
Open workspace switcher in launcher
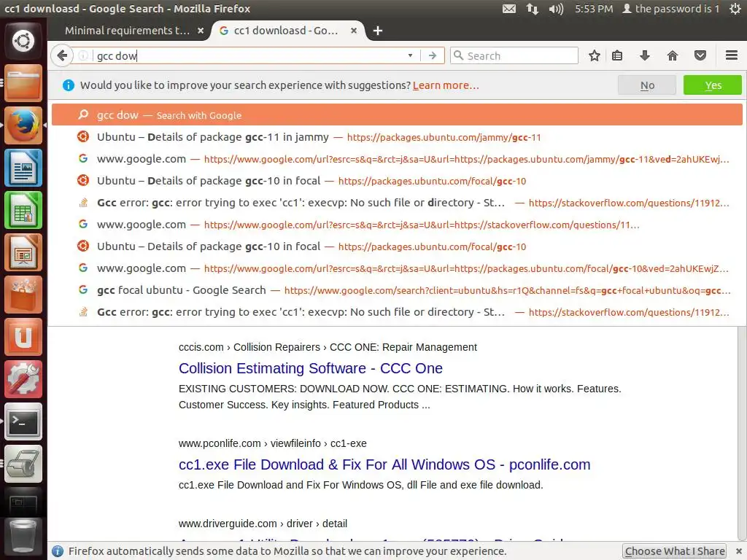point(23,503)
